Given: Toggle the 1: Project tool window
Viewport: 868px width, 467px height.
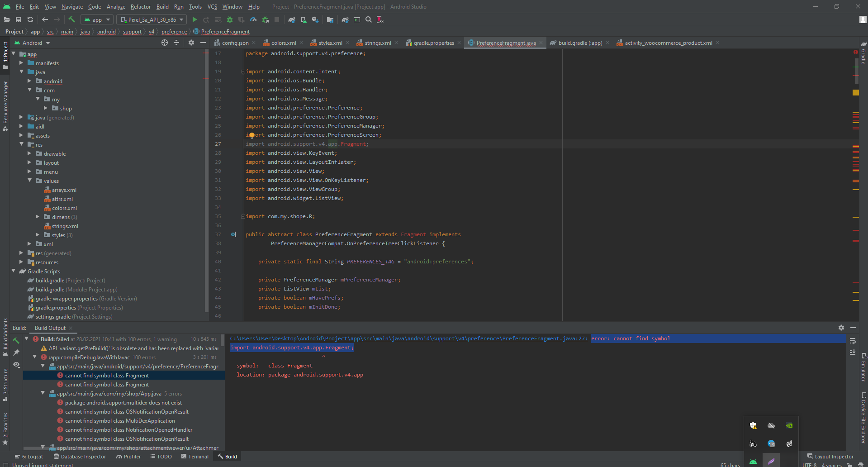Looking at the screenshot, I should click(x=5, y=55).
